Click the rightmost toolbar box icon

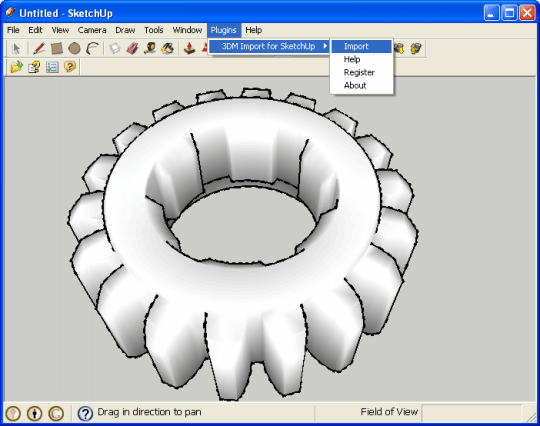coord(416,49)
